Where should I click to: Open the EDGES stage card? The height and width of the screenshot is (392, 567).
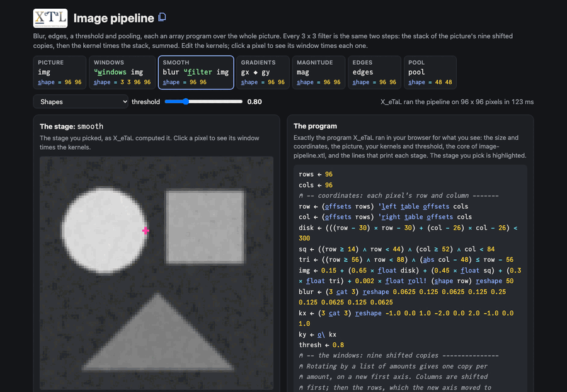374,72
